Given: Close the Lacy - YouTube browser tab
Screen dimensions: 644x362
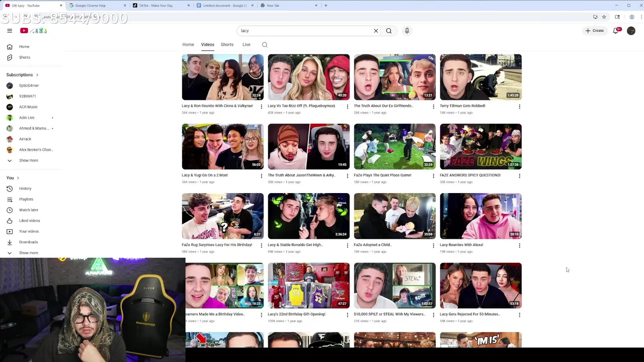Looking at the screenshot, I should (61, 6).
